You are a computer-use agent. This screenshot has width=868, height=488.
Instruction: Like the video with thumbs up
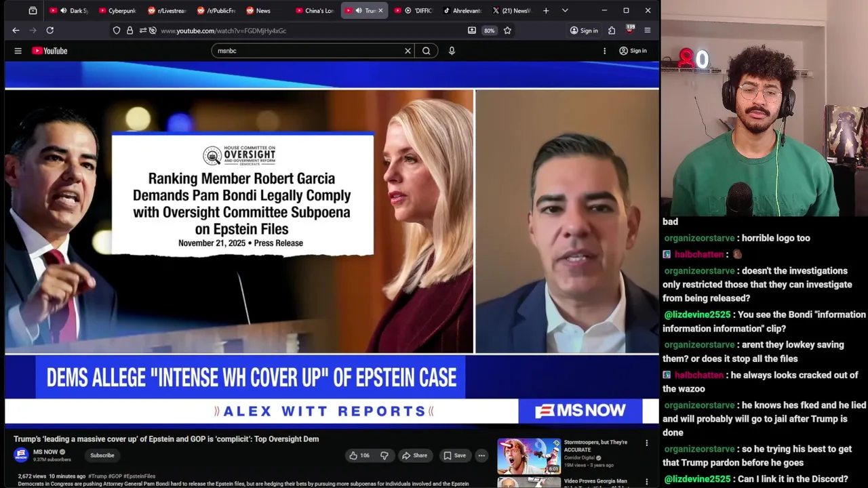coord(359,455)
